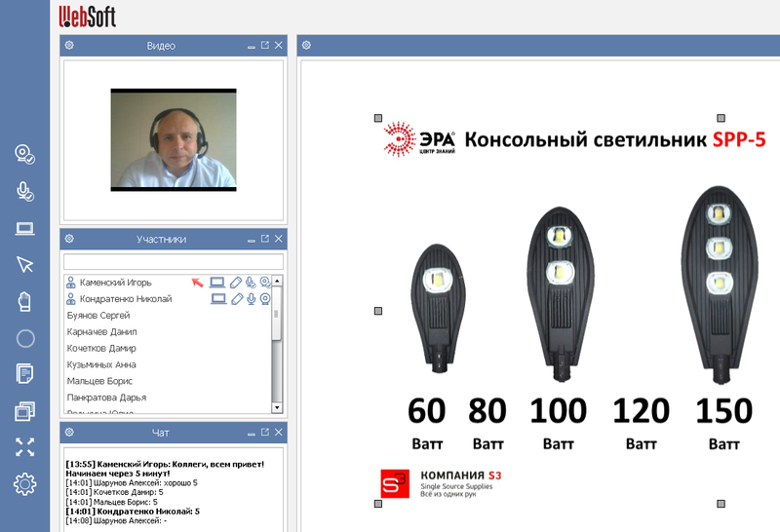Click slide title Консольный светильник SPP-5

click(x=615, y=139)
